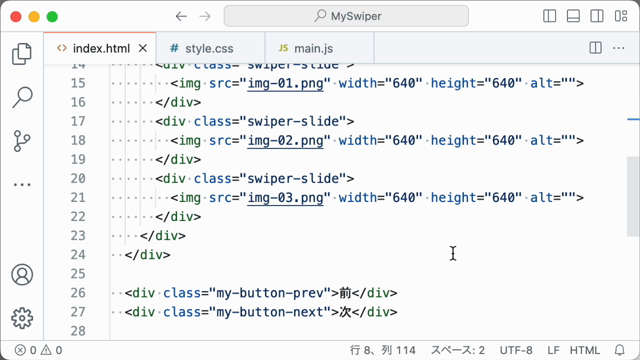Image resolution: width=640 pixels, height=360 pixels.
Task: Change the HTML language mode
Action: [x=584, y=350]
